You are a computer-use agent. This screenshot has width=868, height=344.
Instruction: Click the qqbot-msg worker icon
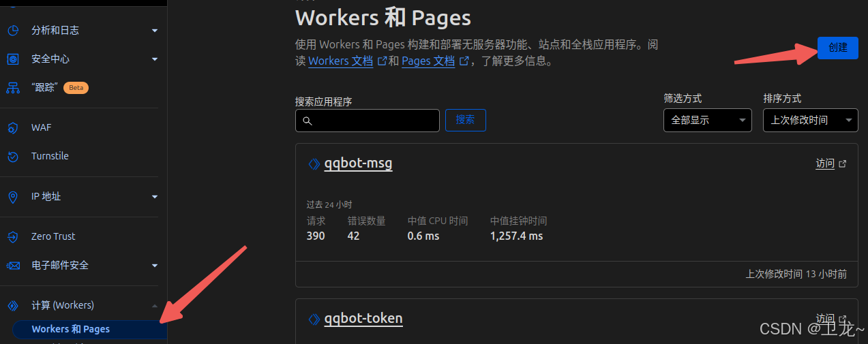[314, 164]
